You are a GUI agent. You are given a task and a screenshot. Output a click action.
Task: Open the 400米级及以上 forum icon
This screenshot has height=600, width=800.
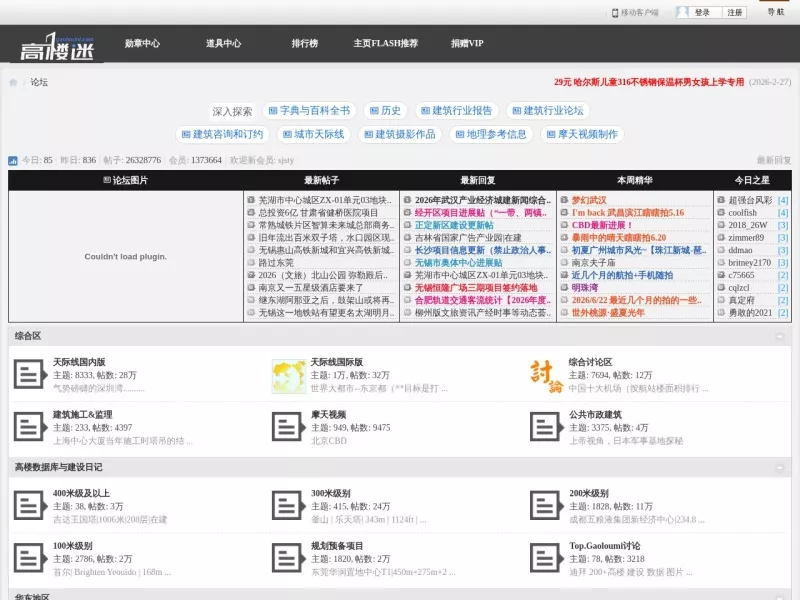point(30,506)
